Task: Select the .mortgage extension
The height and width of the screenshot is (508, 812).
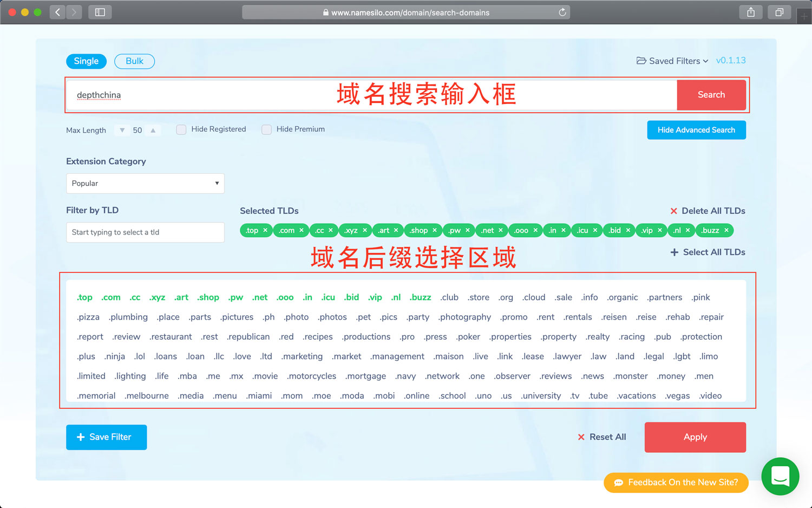Action: [x=365, y=376]
